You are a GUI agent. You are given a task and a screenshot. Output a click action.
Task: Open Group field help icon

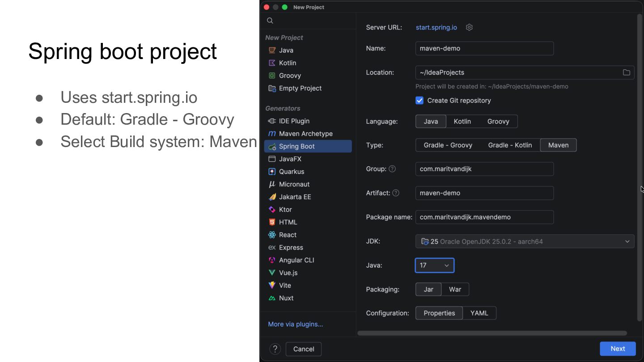point(392,169)
